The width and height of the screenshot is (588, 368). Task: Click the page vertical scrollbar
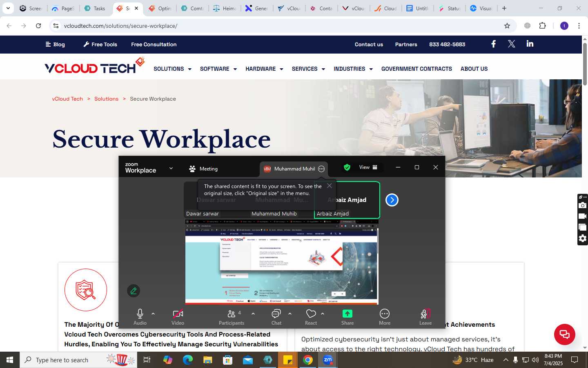coord(585,63)
